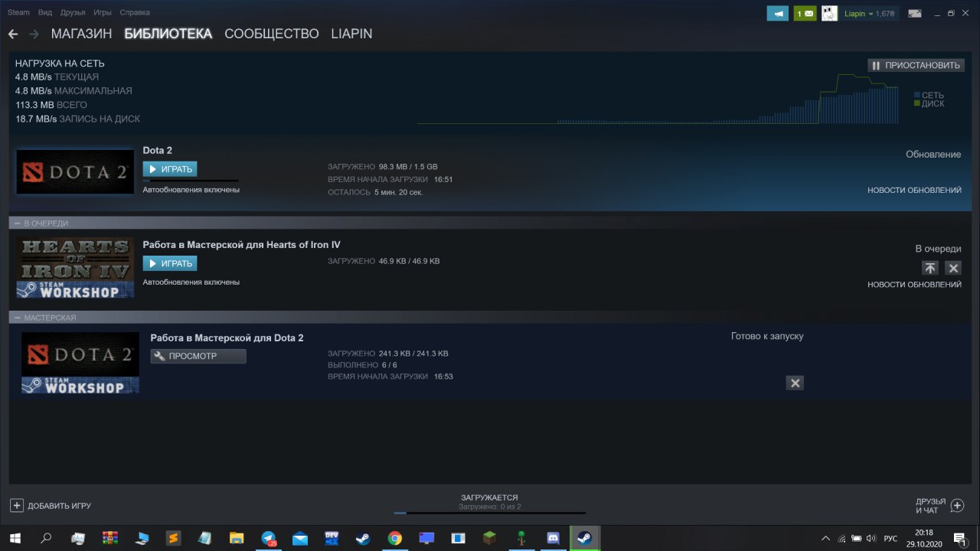This screenshot has height=551, width=980.
Task: Click title Работа в Мастерской для Hearts of Iron IV
Action: [x=242, y=245]
